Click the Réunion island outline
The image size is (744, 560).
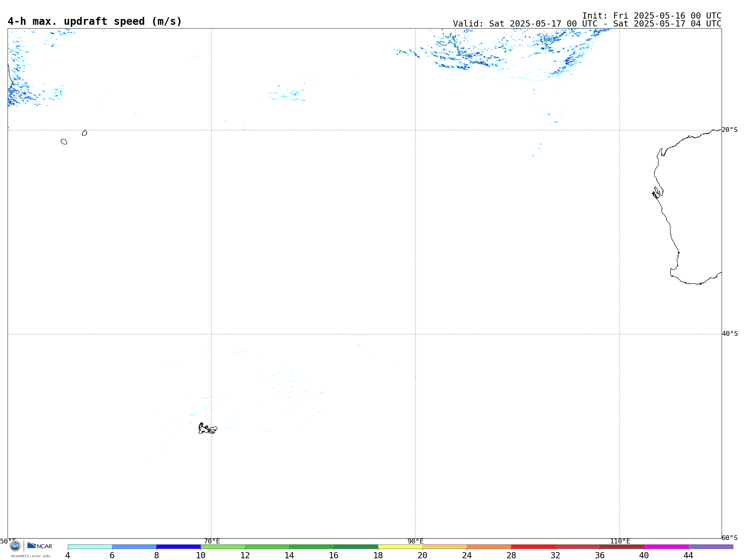(x=64, y=142)
